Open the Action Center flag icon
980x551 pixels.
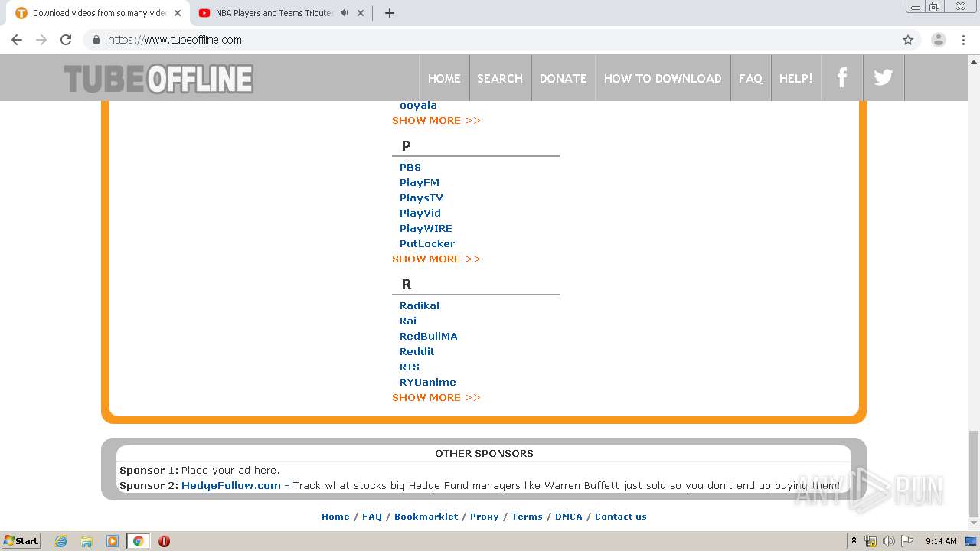pyautogui.click(x=906, y=541)
